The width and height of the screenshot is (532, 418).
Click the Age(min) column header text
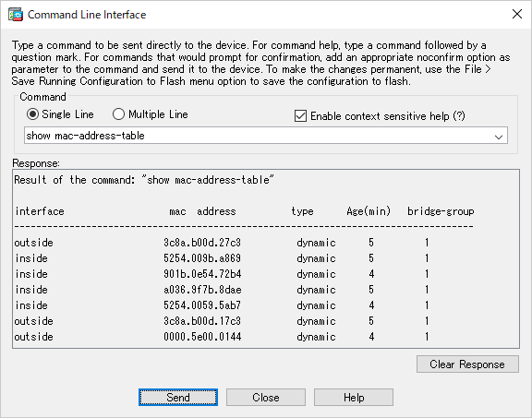point(369,211)
